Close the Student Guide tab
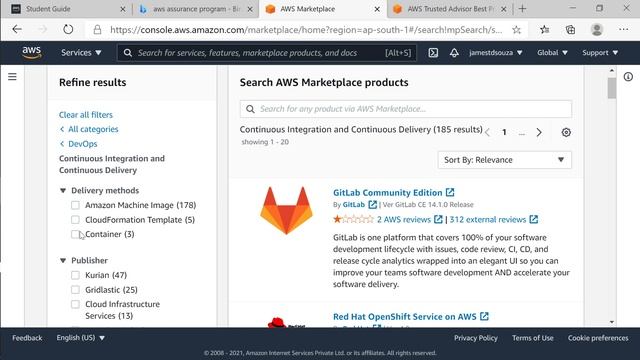This screenshot has height=360, width=640. tap(123, 9)
